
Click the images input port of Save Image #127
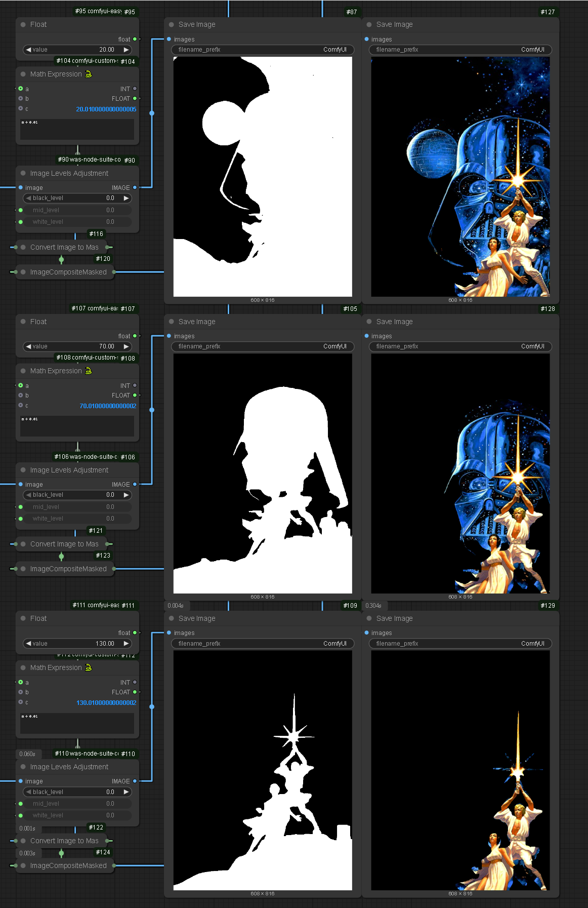(366, 39)
